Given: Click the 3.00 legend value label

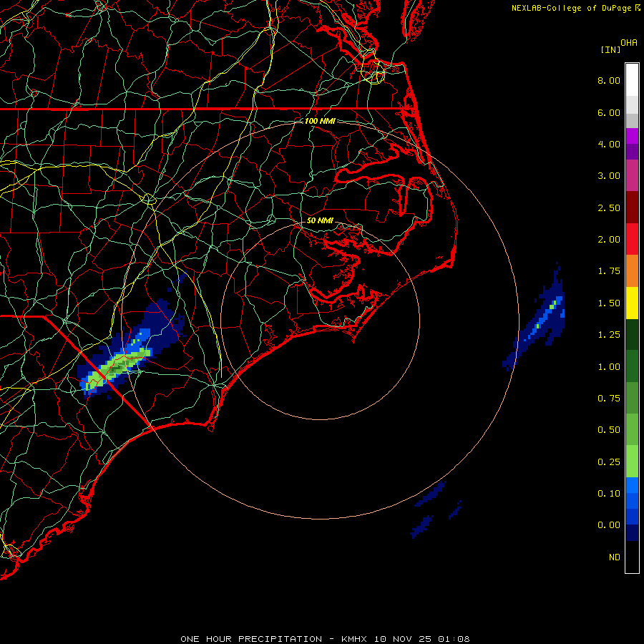Looking at the screenshot, I should click(x=609, y=176).
